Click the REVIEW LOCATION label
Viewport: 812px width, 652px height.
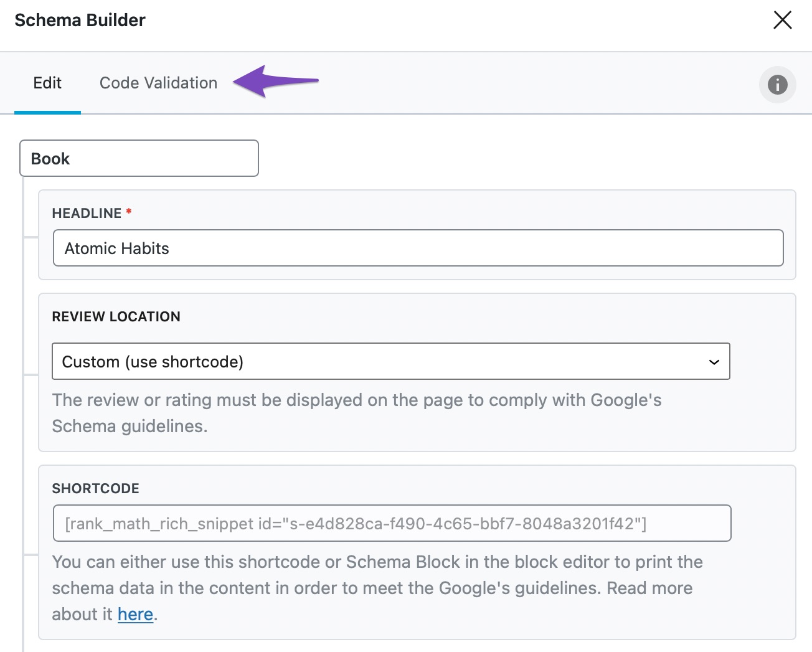coord(116,316)
